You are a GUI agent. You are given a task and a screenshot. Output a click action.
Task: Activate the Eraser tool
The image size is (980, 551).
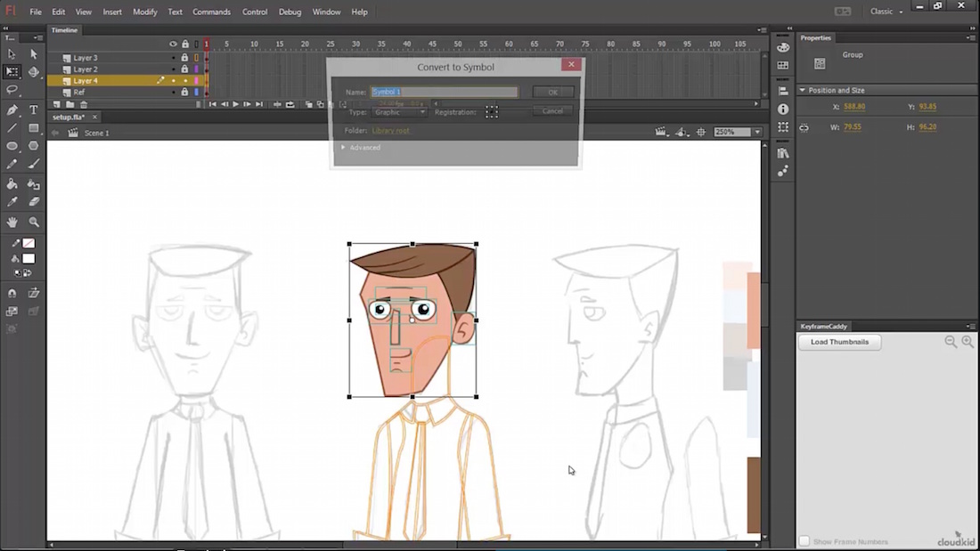point(34,202)
